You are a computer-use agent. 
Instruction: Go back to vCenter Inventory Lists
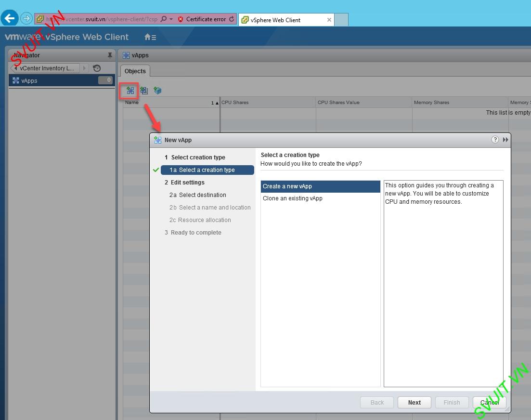tap(46, 68)
